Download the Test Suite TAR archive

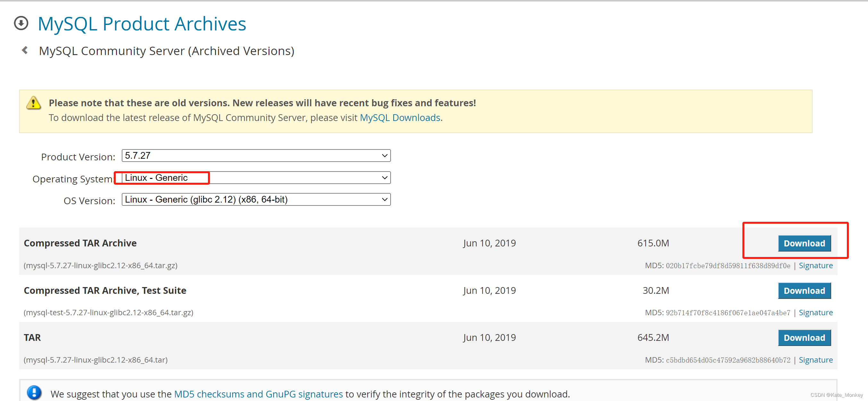click(804, 291)
